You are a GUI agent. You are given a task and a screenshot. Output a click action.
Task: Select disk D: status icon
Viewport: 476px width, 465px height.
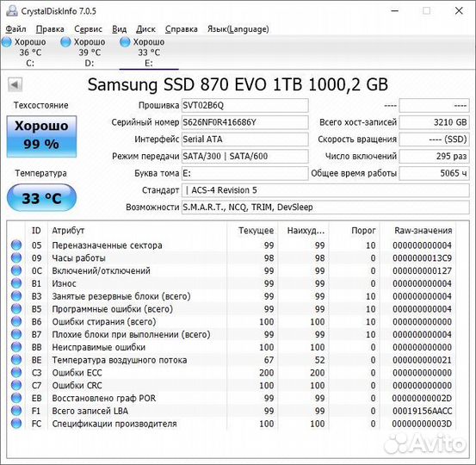click(65, 42)
